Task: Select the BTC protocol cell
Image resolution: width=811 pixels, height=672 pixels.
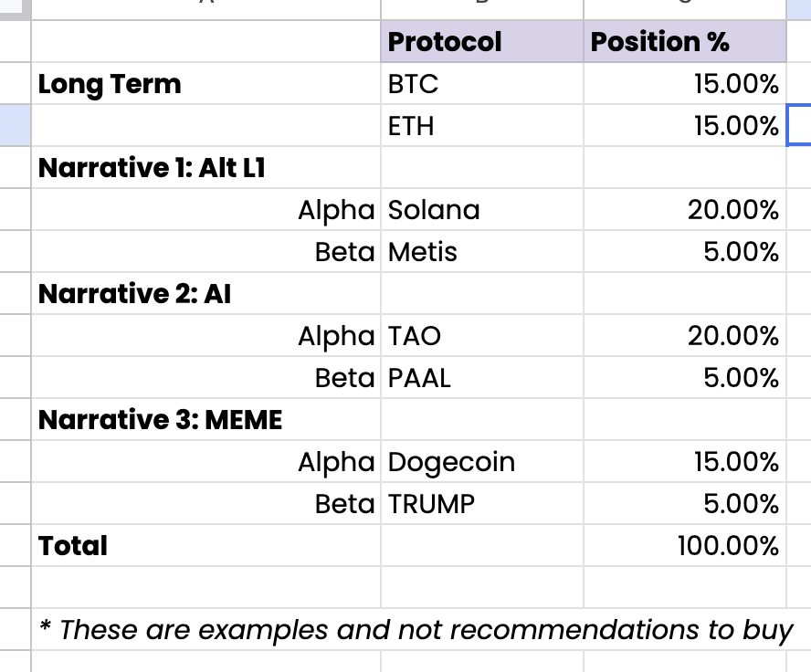Action: pos(481,84)
